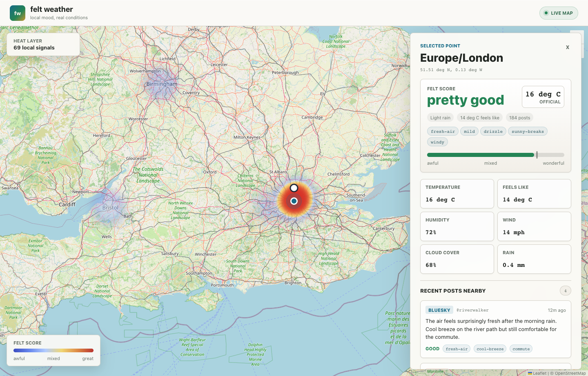
Task: Click the Felt Score legend gradient bar
Action: pyautogui.click(x=53, y=350)
